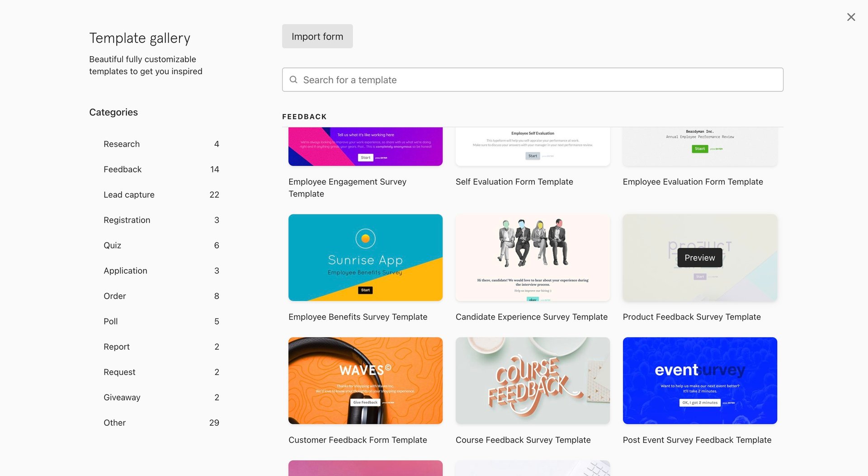The image size is (868, 476).
Task: Open Waves Customer Feedback Form thumbnail
Action: tap(365, 381)
